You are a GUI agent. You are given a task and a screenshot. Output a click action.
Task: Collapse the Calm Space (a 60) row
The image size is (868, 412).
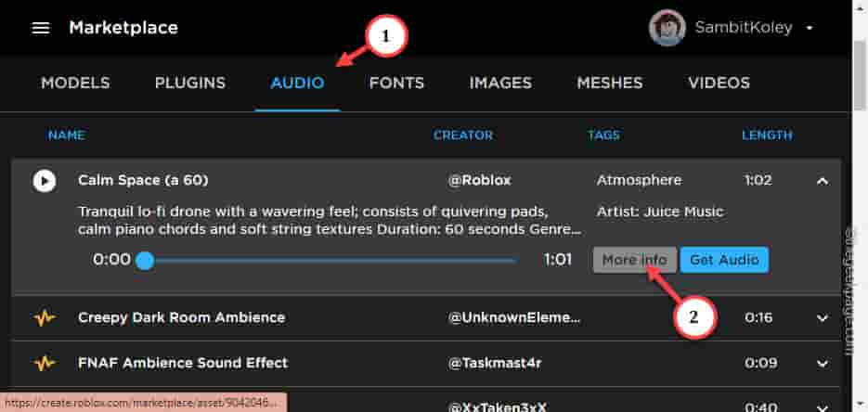tap(823, 181)
